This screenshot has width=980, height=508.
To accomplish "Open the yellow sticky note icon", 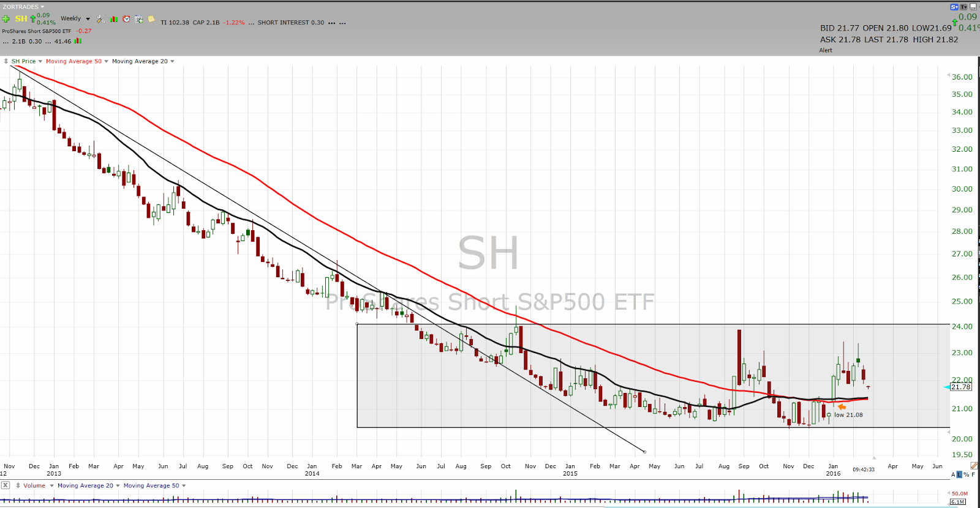I will pyautogui.click(x=151, y=19).
